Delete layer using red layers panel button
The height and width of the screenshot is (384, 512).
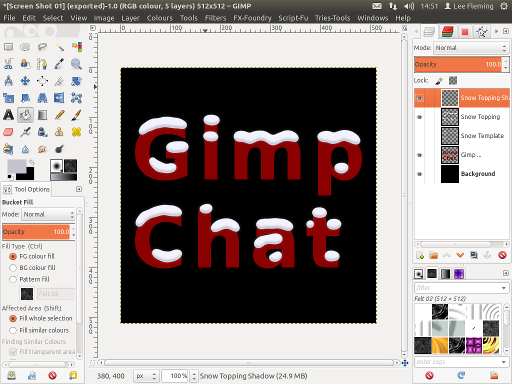(502, 255)
